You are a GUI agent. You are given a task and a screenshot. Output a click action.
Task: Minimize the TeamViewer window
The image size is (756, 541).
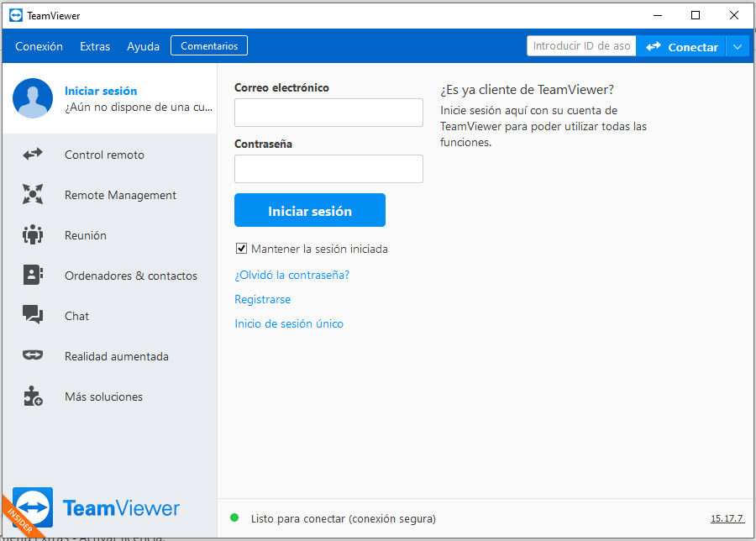click(658, 15)
